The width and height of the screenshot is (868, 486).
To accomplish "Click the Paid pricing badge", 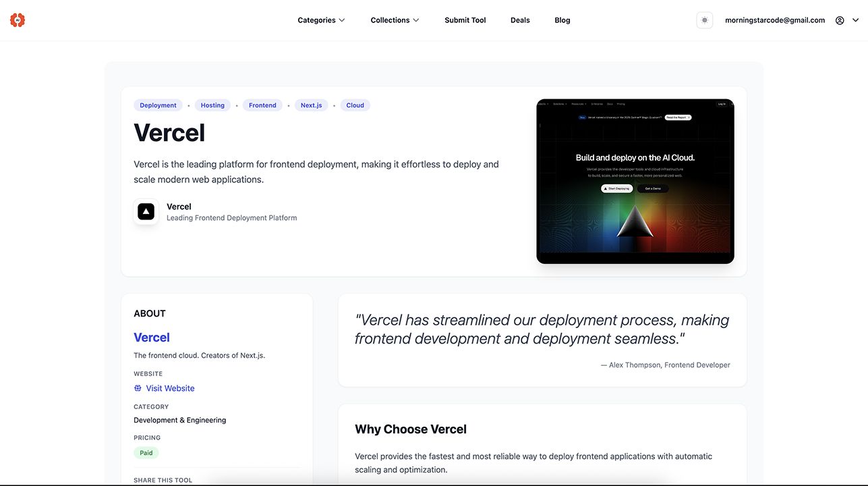I will pyautogui.click(x=146, y=453).
